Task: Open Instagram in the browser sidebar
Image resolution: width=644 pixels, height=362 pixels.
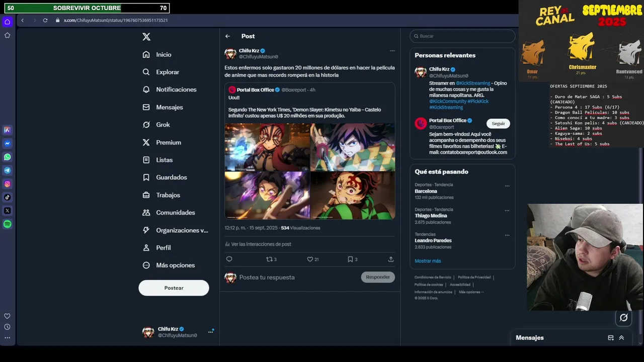Action: (x=7, y=184)
